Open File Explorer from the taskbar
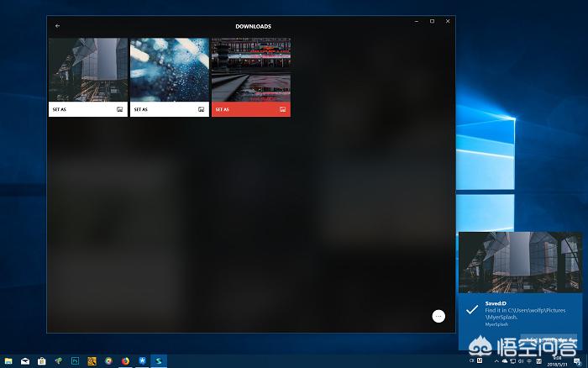Image resolution: width=588 pixels, height=368 pixels. (x=8, y=361)
